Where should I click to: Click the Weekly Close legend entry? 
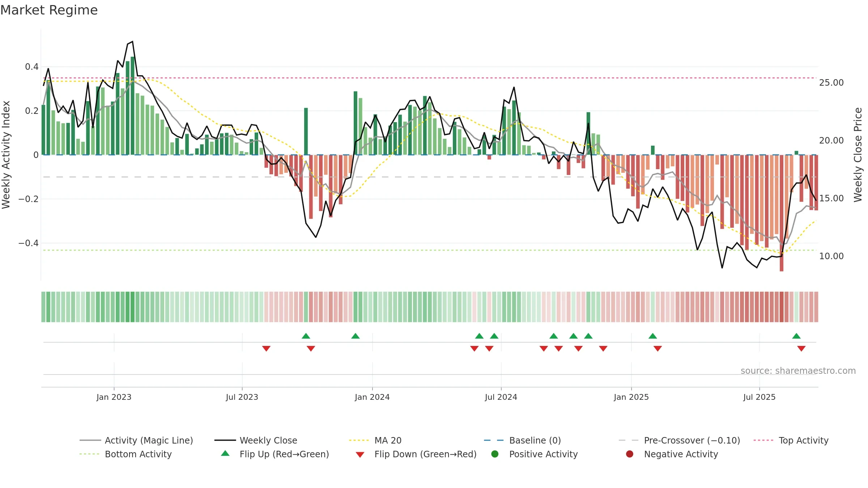coord(256,440)
